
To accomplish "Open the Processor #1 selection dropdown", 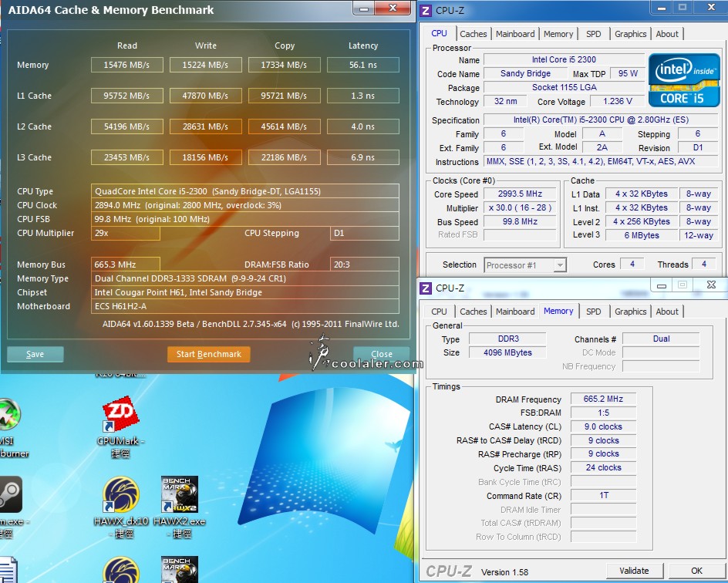I will (x=525, y=265).
